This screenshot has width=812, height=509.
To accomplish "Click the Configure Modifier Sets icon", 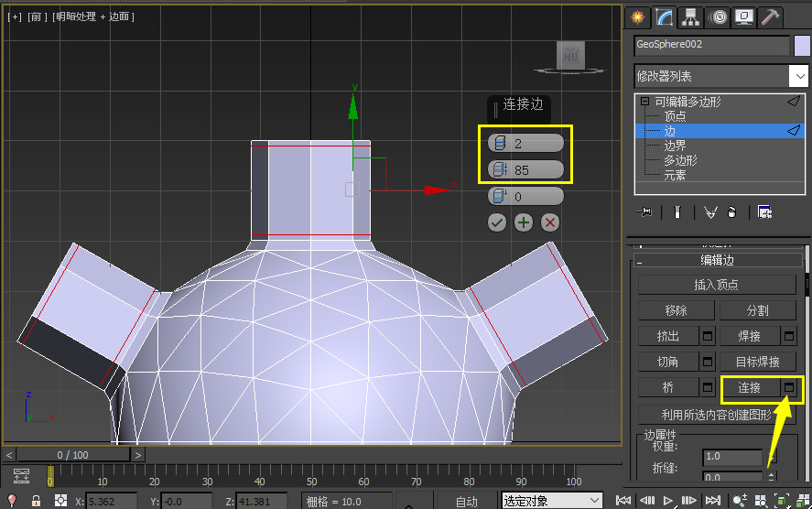I will (x=765, y=212).
